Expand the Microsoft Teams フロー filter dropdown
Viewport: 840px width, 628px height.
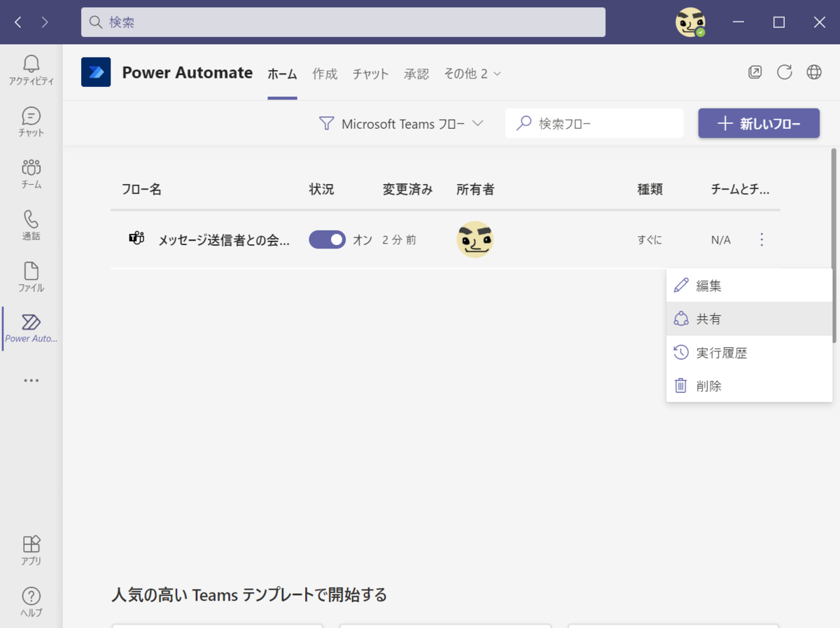pyautogui.click(x=402, y=124)
